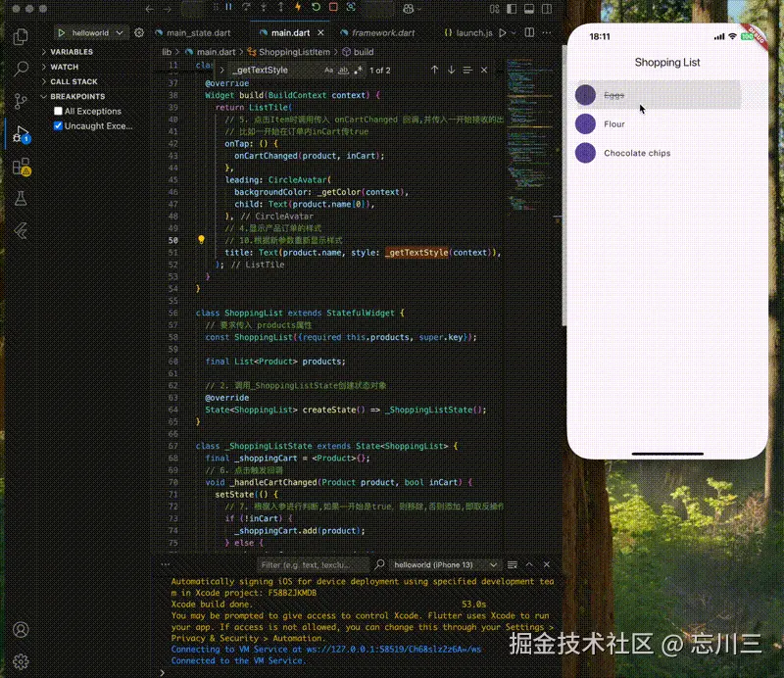Image resolution: width=784 pixels, height=678 pixels.
Task: Click the debug console filter input
Action: (313, 565)
